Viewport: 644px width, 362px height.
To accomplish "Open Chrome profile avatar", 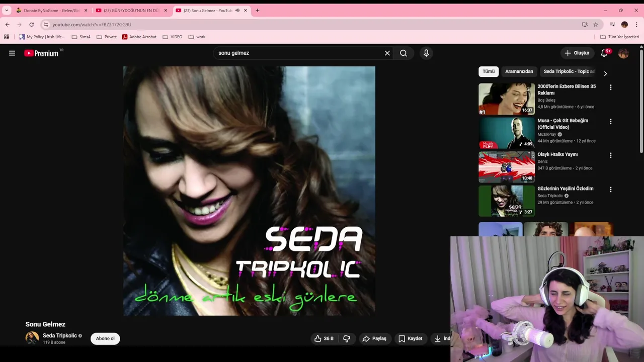I will (624, 24).
